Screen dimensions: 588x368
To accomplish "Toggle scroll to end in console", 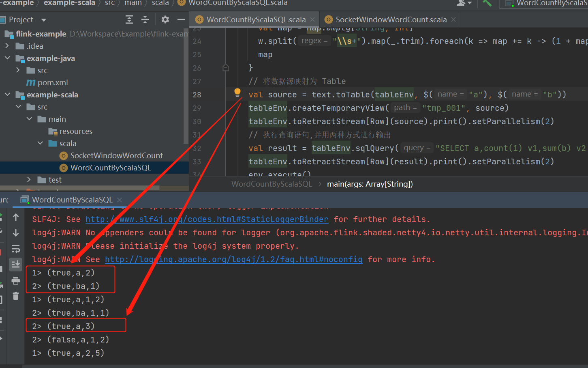I will click(16, 265).
